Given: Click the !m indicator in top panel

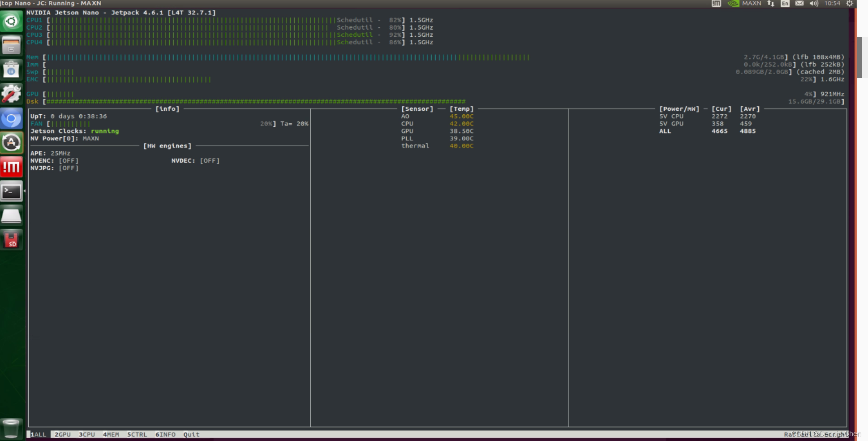Looking at the screenshot, I should (x=716, y=3).
